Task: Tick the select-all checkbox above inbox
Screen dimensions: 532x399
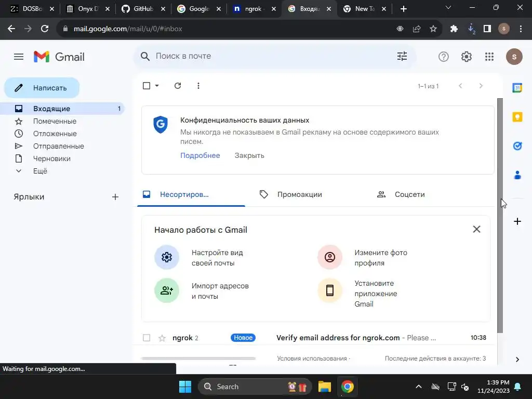Action: 147,86
